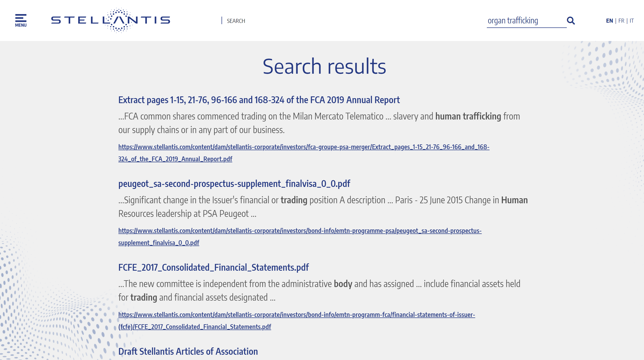
Task: Open peugeot_sa-second-prospectus-supplement result title
Action: click(234, 184)
